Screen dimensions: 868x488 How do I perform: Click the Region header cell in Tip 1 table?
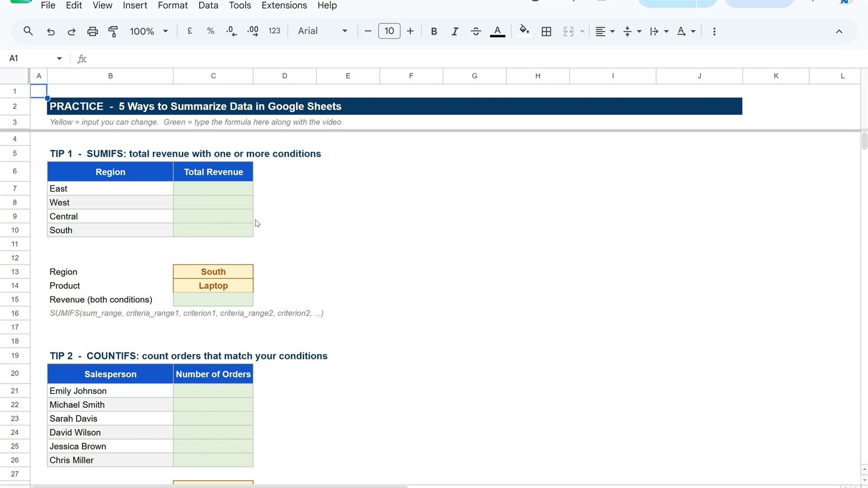[x=110, y=172]
